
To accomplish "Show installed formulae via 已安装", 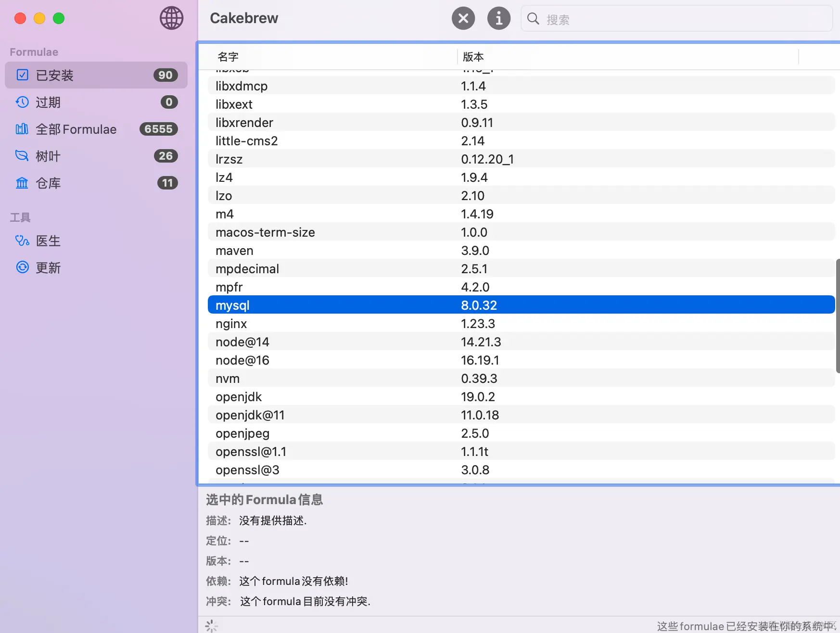I will pos(96,75).
